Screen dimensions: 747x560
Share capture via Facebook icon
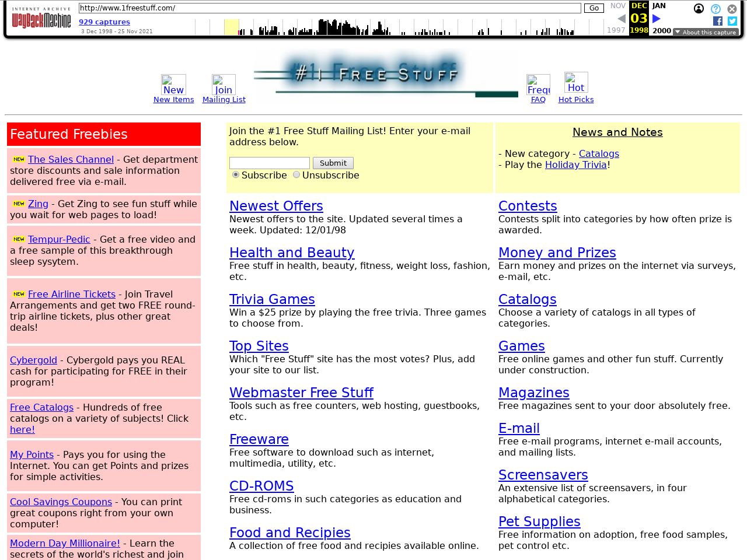pos(718,21)
